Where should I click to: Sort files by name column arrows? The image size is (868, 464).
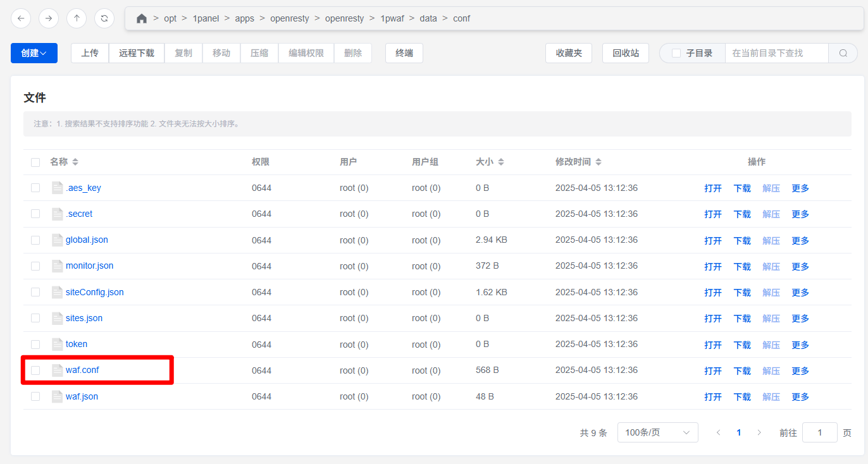point(75,162)
